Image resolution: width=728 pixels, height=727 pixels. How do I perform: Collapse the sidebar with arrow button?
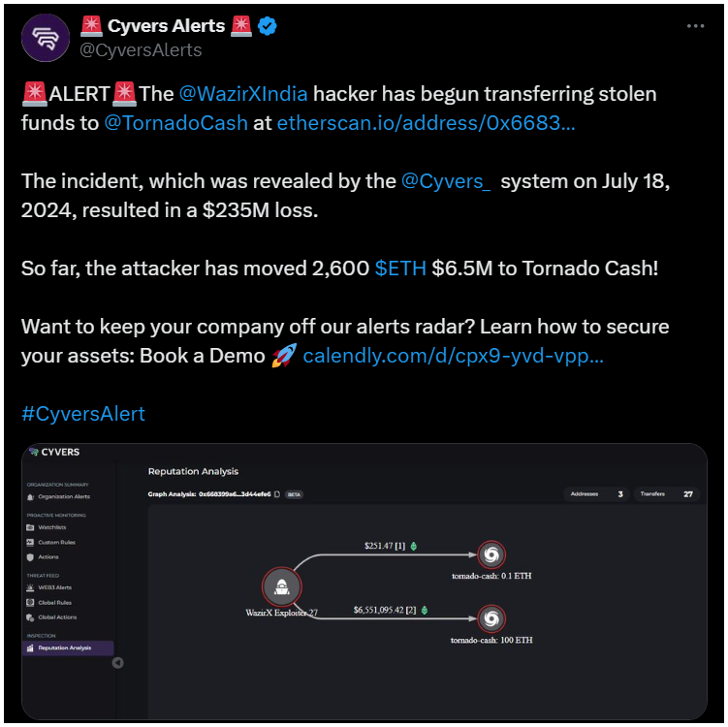(118, 662)
